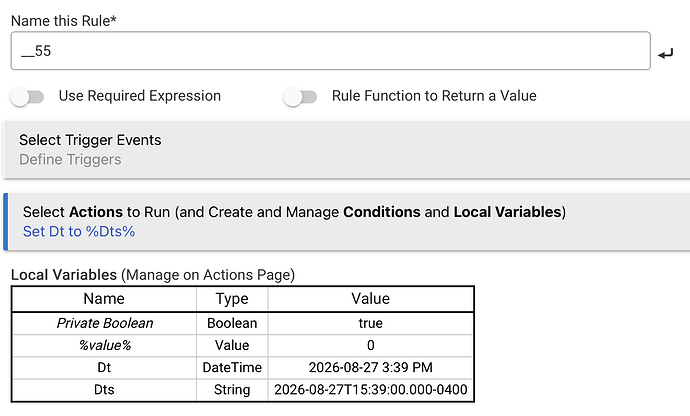Click the Set Dt to %Dts% link
690x416 pixels.
[79, 232]
